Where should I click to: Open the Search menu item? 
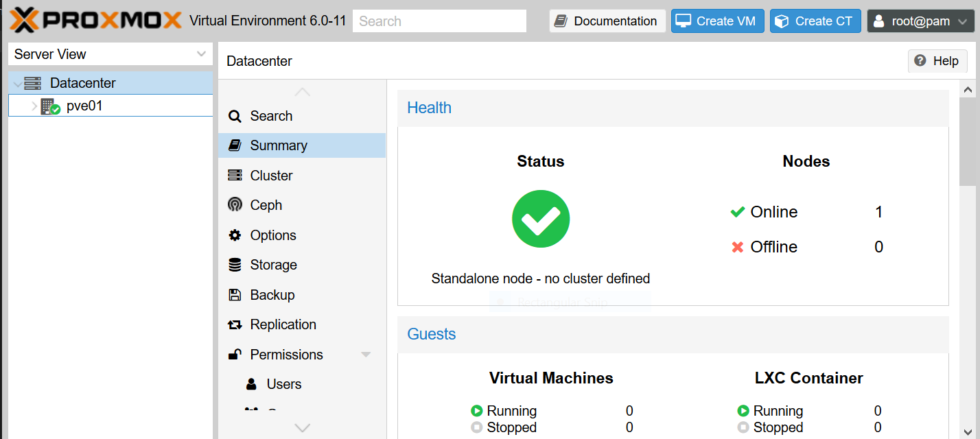pos(302,116)
